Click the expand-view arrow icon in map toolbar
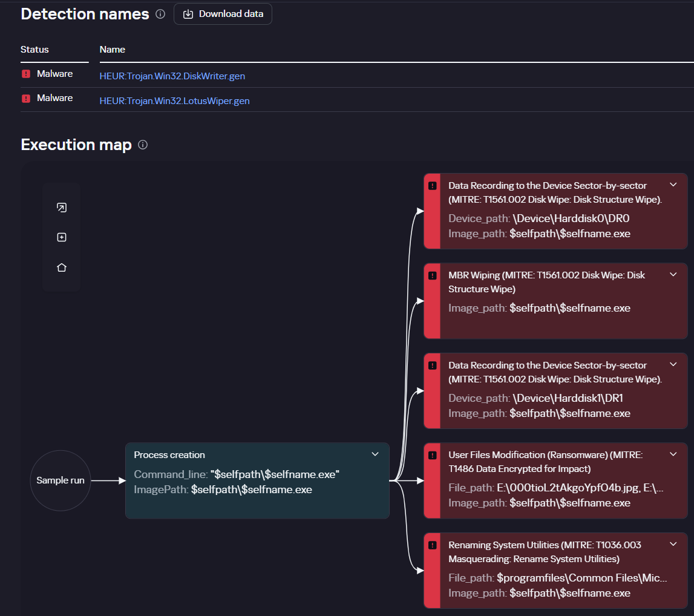The image size is (694, 616). (61, 208)
